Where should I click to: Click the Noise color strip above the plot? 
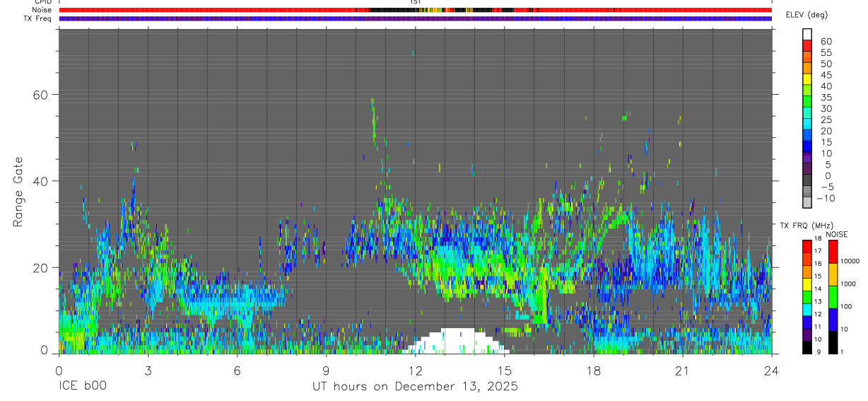[415, 11]
